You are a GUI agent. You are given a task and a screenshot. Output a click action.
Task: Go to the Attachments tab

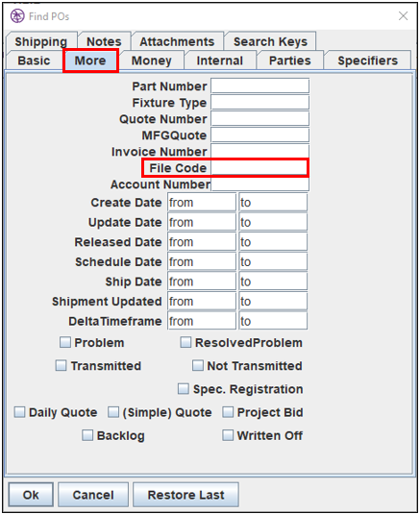point(177,41)
